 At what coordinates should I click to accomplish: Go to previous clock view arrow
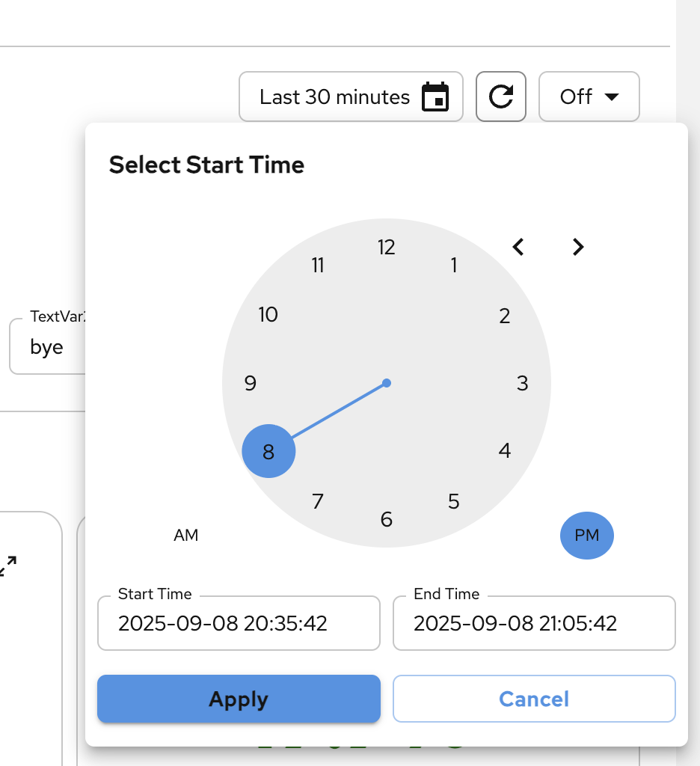tap(518, 247)
